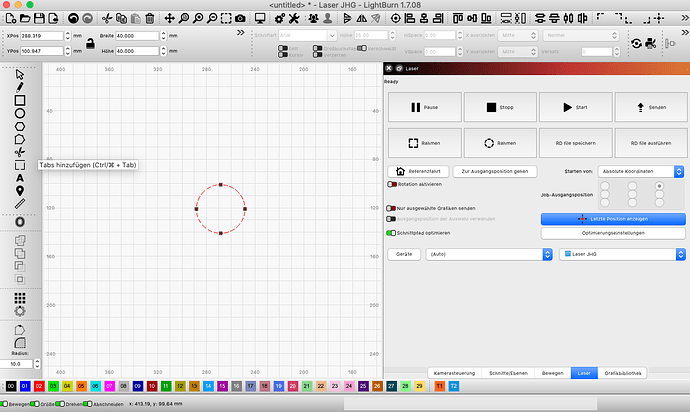Screen dimensions: 690x412
Task: Mirror selection horizontally icon
Action: click(x=361, y=18)
